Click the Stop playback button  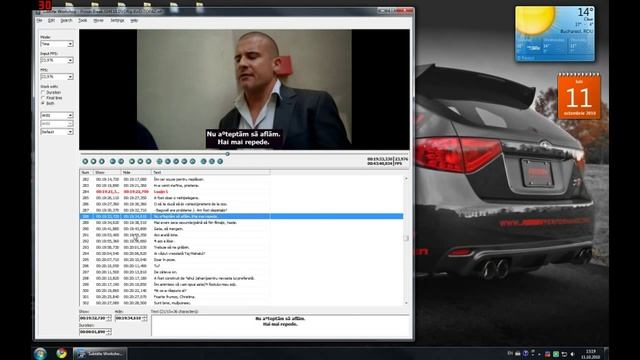(x=93, y=162)
